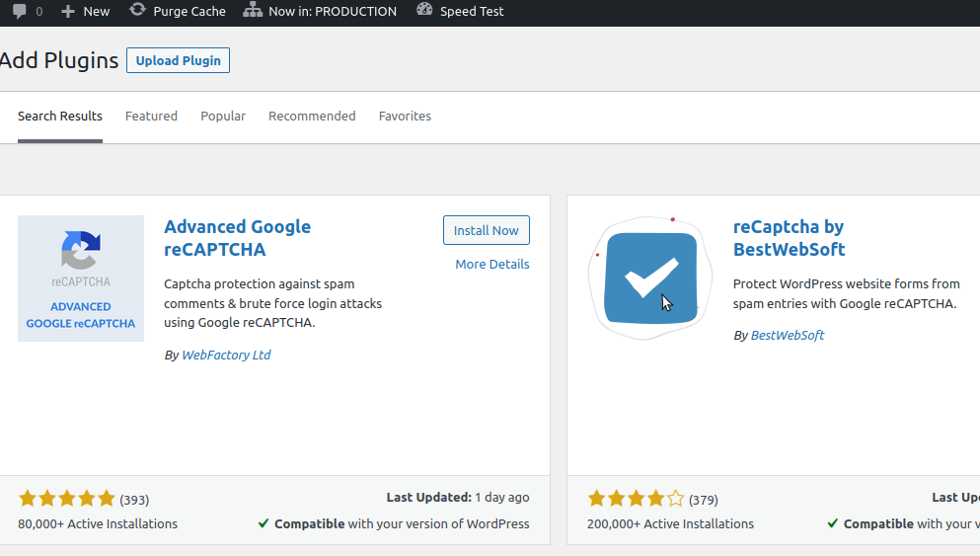Click the 200,000+ Active Installations text
This screenshot has height=556, width=980.
[x=670, y=524]
